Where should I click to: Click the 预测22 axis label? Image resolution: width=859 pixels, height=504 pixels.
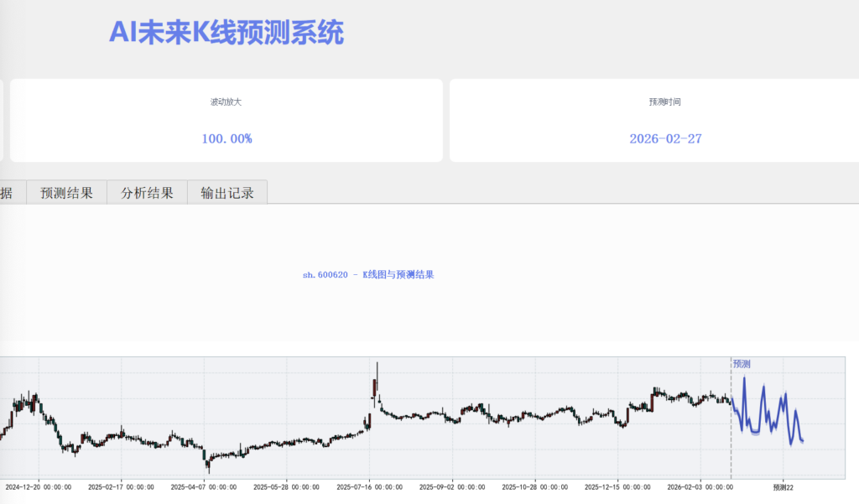tap(784, 486)
